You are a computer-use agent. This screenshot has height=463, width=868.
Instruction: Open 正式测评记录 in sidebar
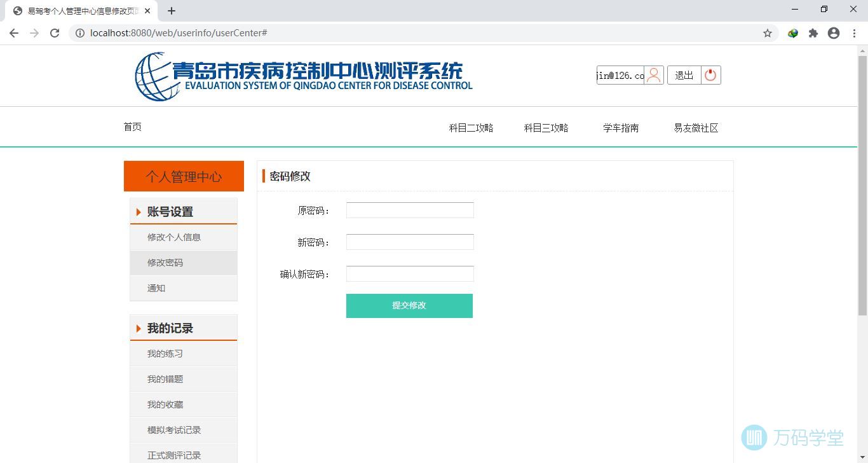pos(184,455)
